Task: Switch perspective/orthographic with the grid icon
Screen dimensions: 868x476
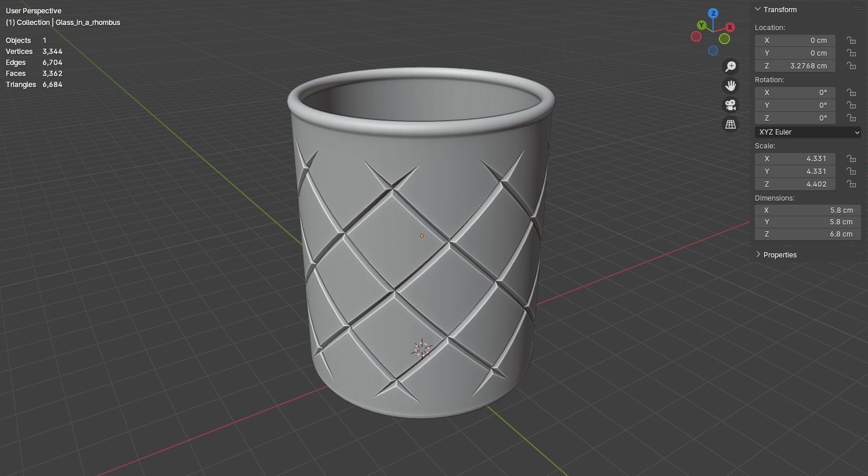Action: 730,124
